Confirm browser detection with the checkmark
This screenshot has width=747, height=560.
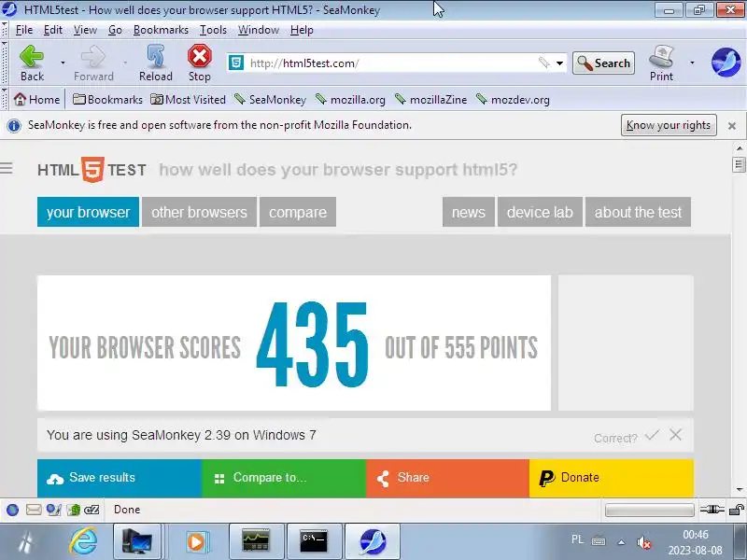pyautogui.click(x=652, y=435)
